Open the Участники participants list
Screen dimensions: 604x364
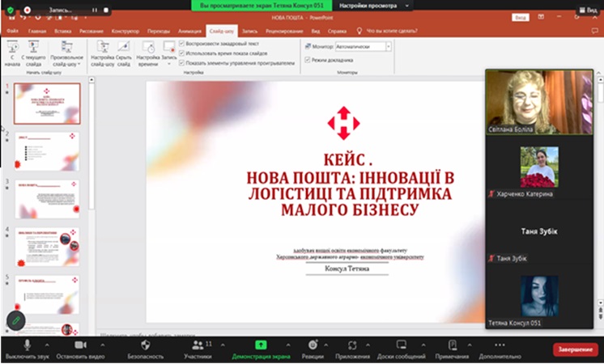click(x=198, y=349)
